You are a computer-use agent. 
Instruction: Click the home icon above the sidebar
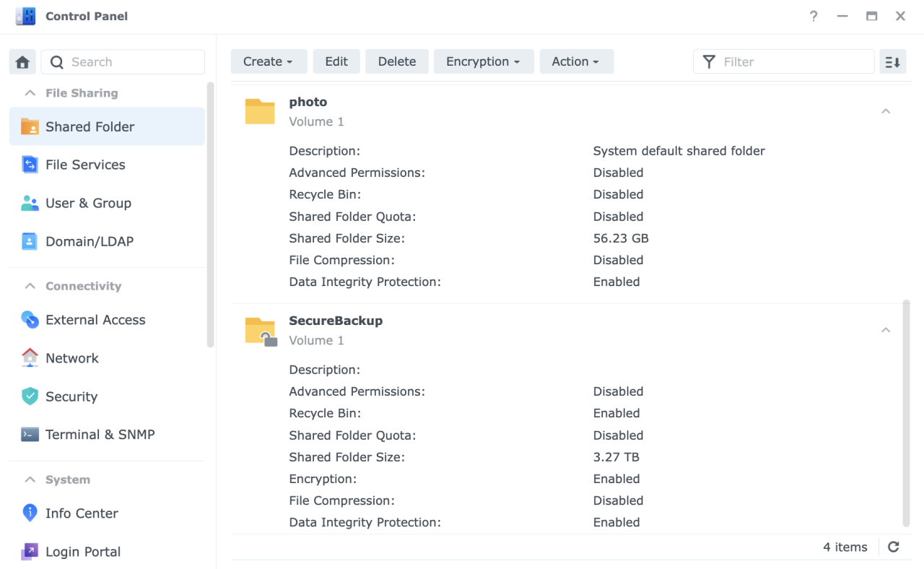(x=22, y=61)
